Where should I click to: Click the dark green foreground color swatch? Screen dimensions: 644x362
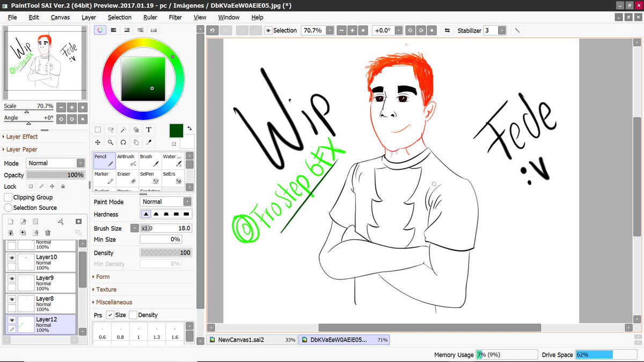(176, 130)
